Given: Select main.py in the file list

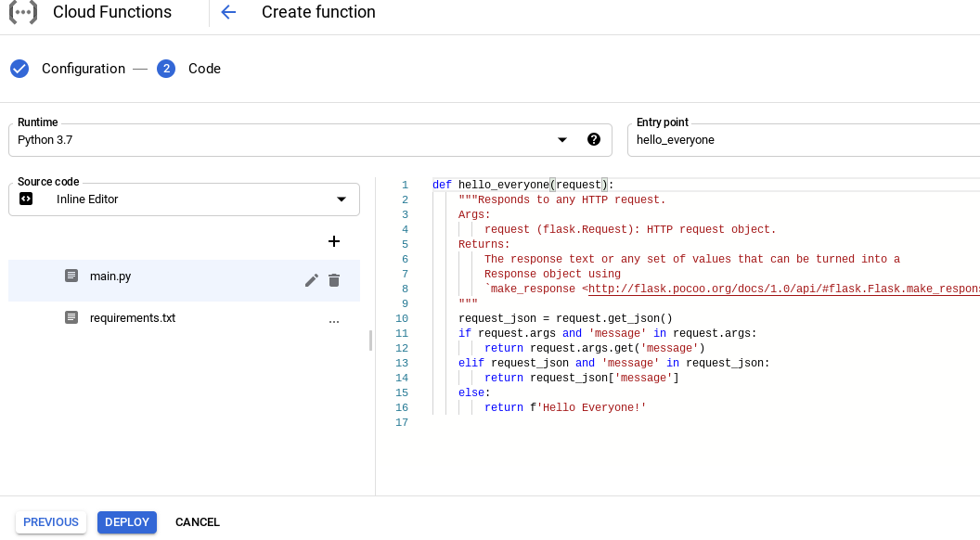Looking at the screenshot, I should (110, 276).
